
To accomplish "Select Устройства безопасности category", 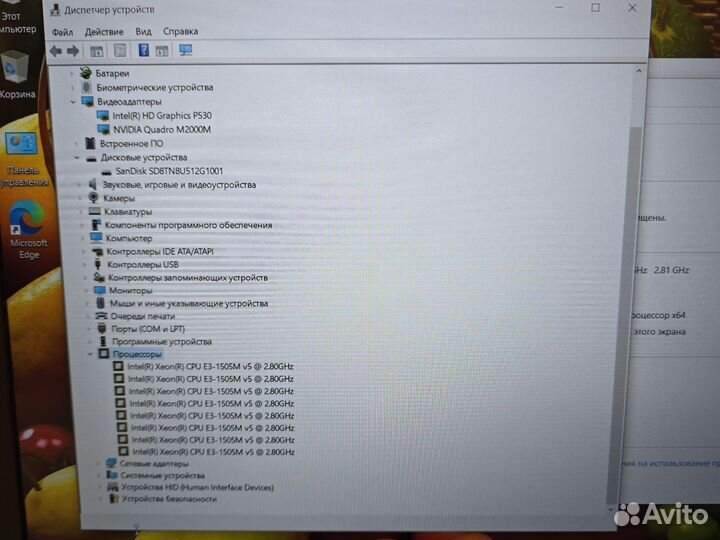I will pos(169,499).
